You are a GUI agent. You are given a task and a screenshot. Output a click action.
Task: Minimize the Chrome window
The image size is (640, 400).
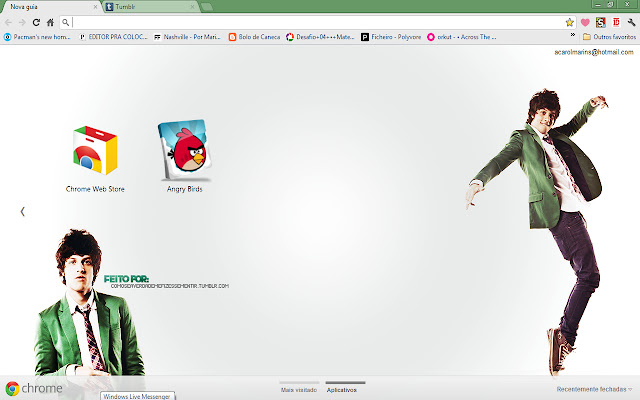[598, 4]
